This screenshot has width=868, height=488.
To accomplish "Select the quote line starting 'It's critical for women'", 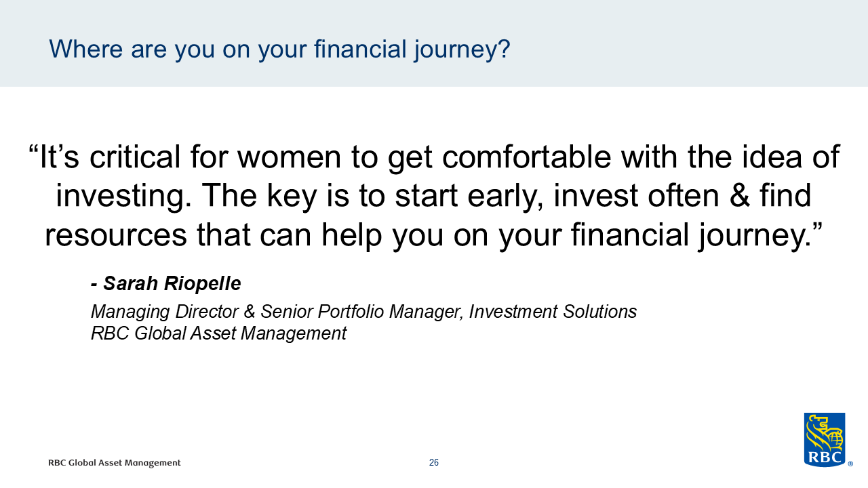I will pos(434,157).
